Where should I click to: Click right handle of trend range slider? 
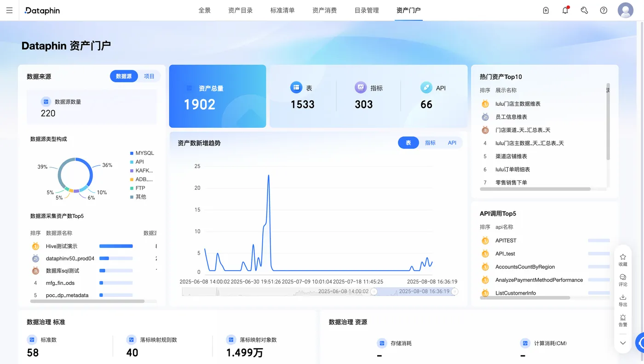click(x=454, y=291)
